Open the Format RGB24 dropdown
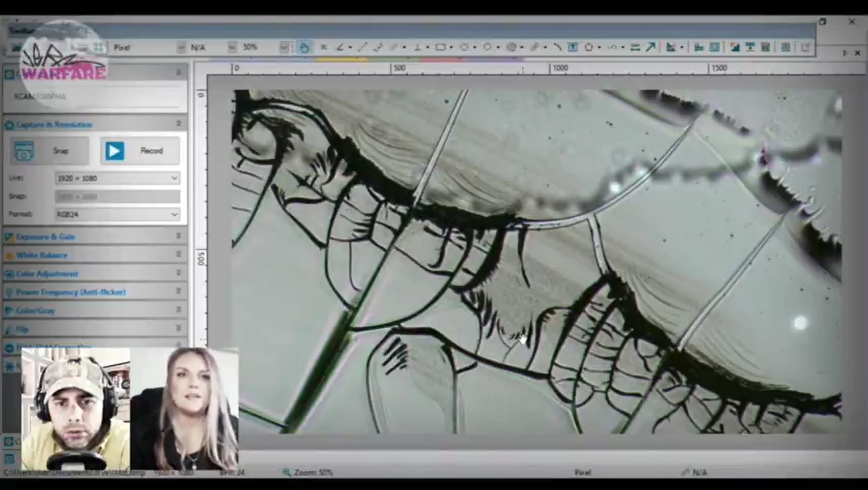This screenshot has height=490, width=868. [117, 214]
